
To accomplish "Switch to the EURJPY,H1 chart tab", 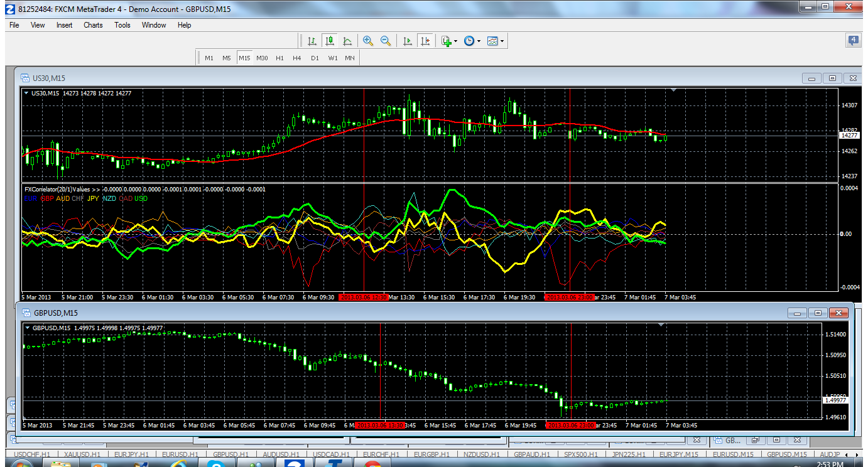I will coord(131,454).
